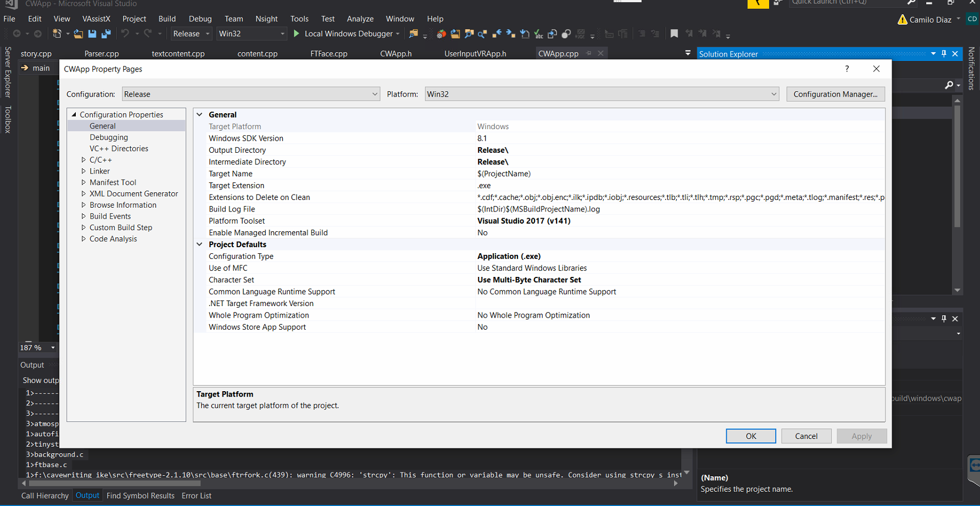
Task: Open the Local Windows Debugger dropdown arrow
Action: [x=398, y=34]
